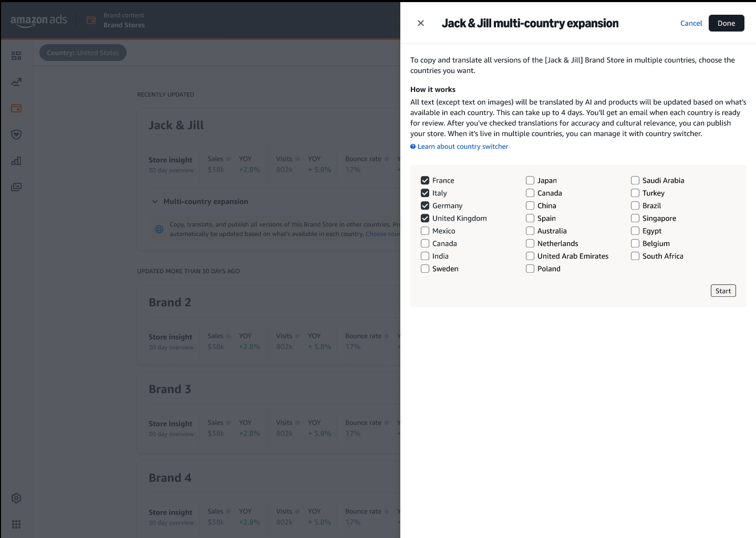This screenshot has height=538, width=756.
Task: Open the dashboard grid icon in sidebar
Action: coord(16,56)
